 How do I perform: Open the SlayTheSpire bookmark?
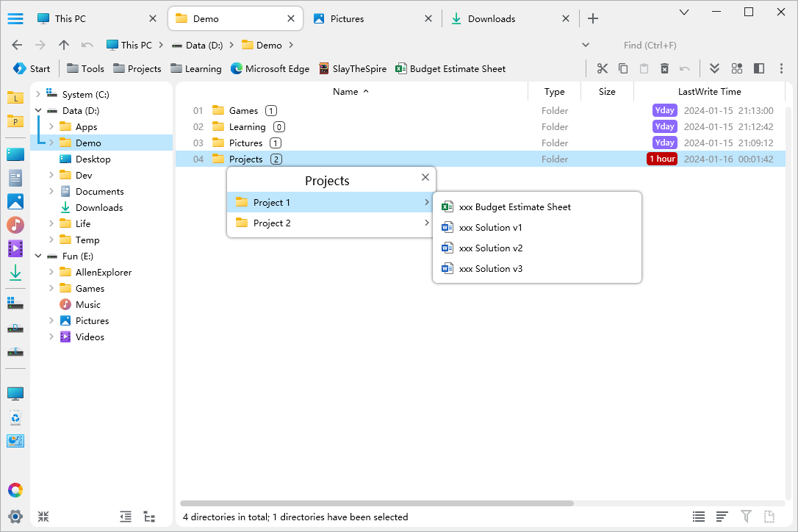352,68
